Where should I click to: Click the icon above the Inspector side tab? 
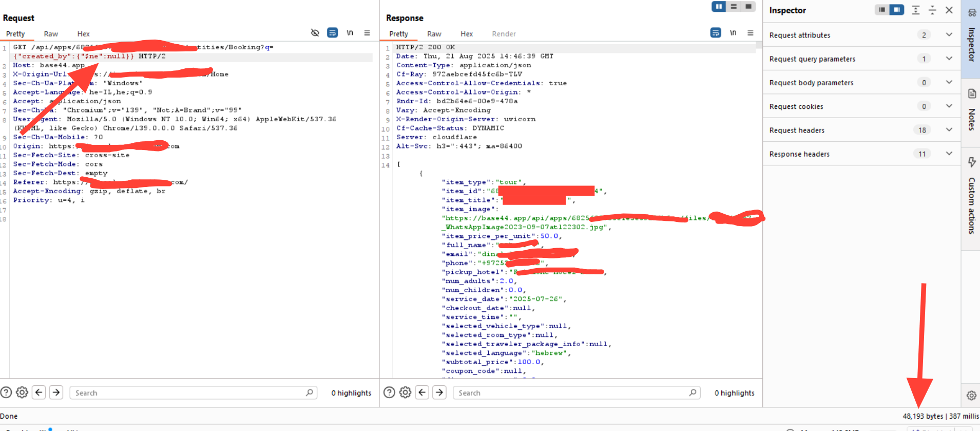(972, 12)
